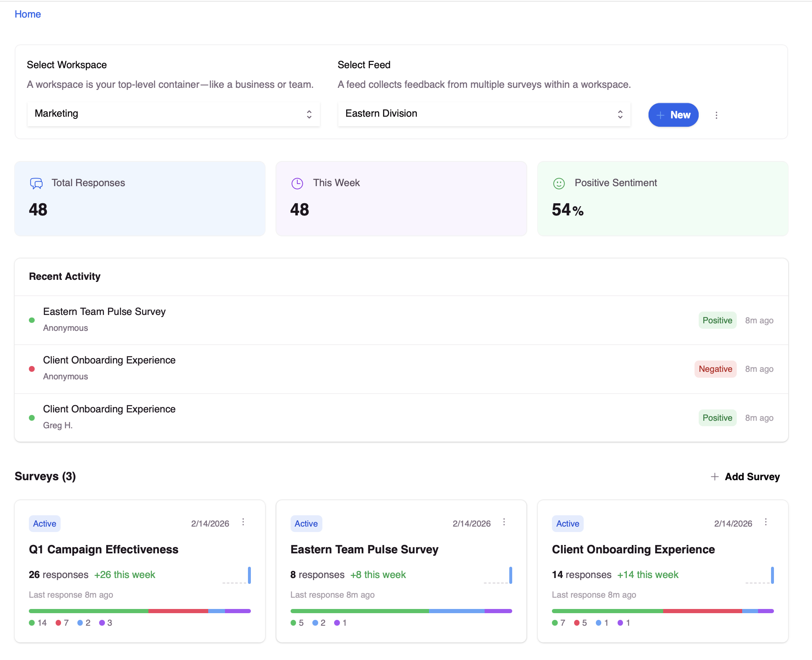Open Greg H. Client Onboarding activity entry
This screenshot has height=660, width=812.
pyautogui.click(x=109, y=409)
